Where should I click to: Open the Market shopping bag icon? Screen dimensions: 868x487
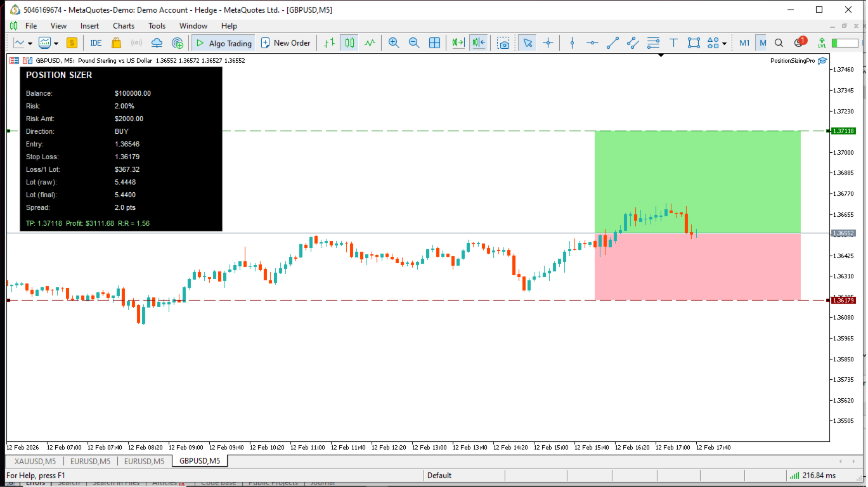click(x=116, y=43)
